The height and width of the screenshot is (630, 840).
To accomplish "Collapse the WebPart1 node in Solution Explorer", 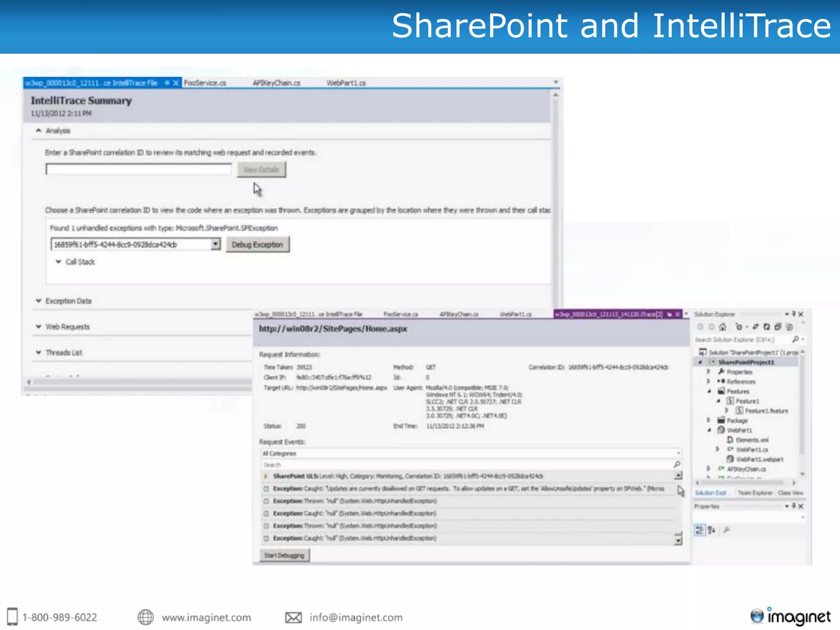I will click(x=709, y=430).
